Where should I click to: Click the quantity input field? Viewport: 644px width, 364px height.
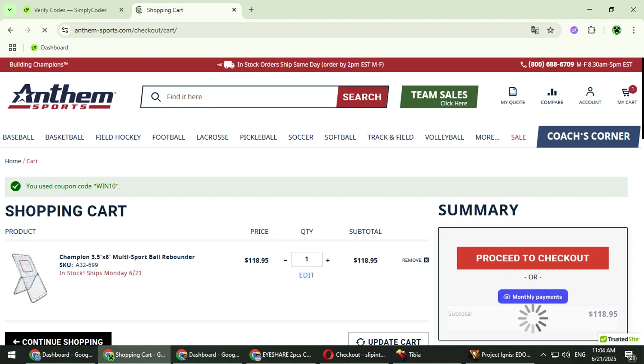pyautogui.click(x=307, y=259)
